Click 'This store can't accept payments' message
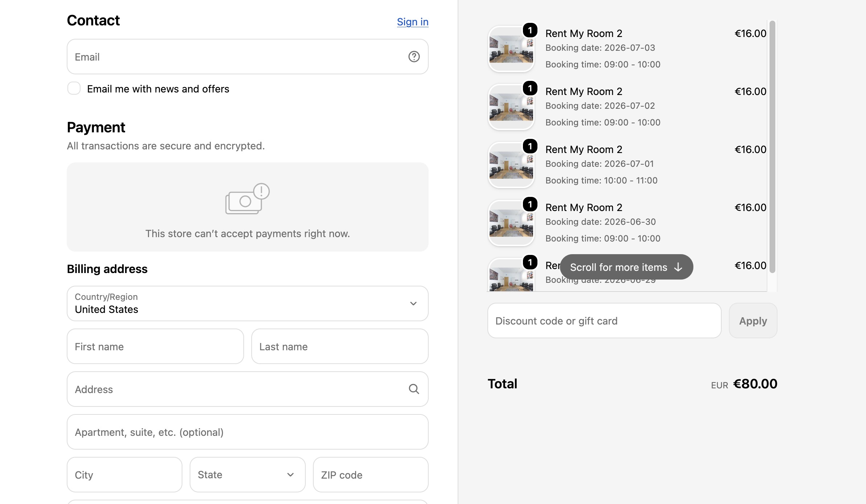This screenshot has width=866, height=504. tap(247, 234)
